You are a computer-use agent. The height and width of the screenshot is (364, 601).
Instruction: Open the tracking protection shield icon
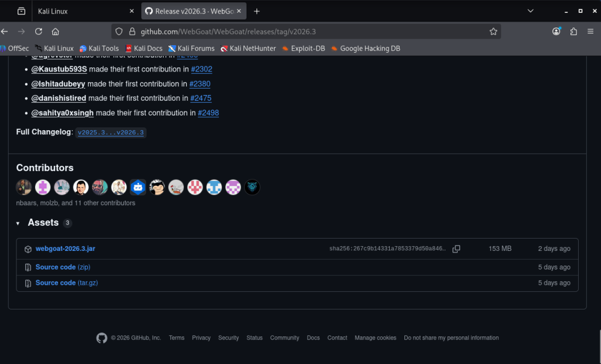coord(119,32)
